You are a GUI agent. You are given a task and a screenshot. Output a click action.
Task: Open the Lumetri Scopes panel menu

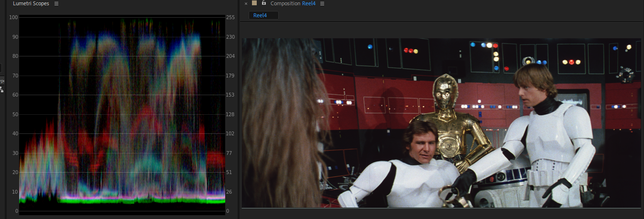(56, 4)
